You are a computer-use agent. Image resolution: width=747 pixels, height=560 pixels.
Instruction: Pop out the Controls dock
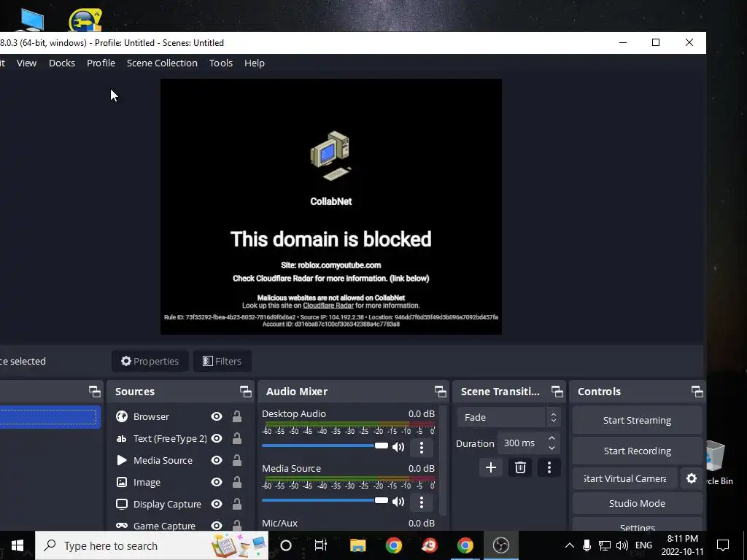tap(697, 392)
